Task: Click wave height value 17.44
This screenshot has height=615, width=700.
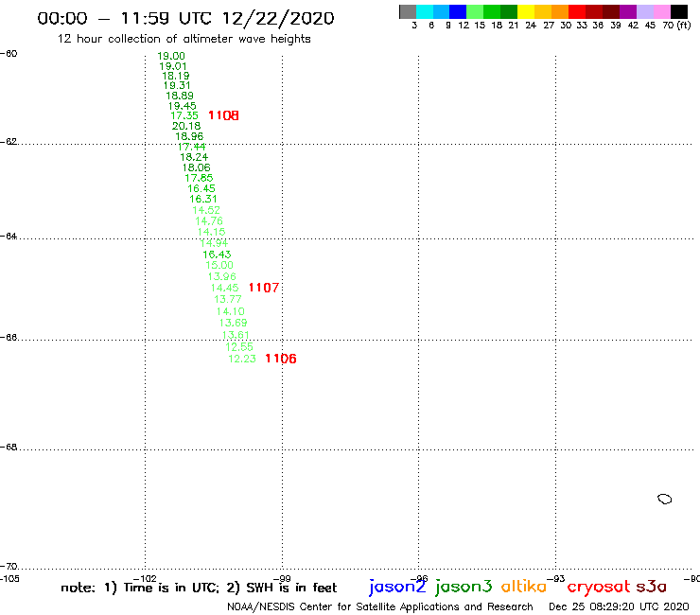Action: point(191,147)
